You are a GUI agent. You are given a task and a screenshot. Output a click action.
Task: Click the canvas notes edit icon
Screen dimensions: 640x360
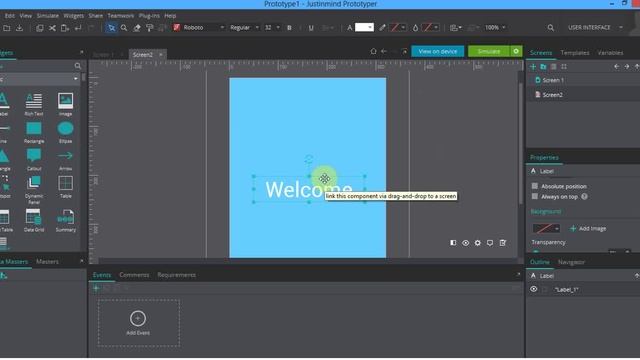503,243
